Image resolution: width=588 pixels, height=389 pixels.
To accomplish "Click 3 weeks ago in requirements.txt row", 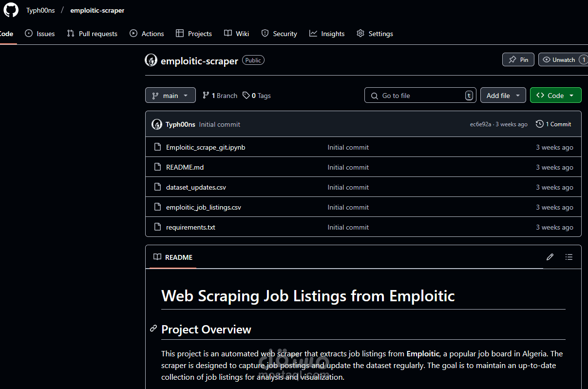I will [x=554, y=227].
